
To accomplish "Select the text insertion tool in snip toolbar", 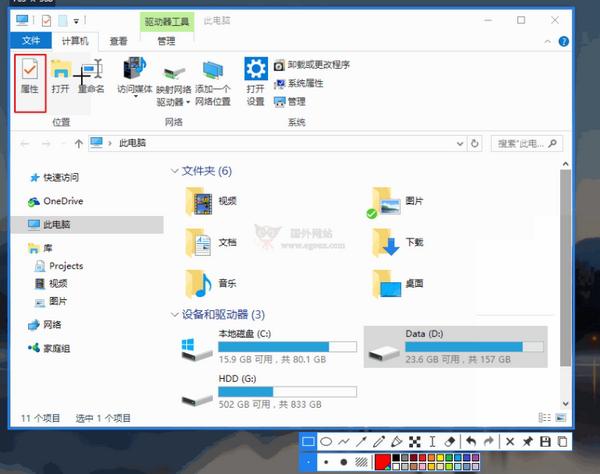I will 432,442.
